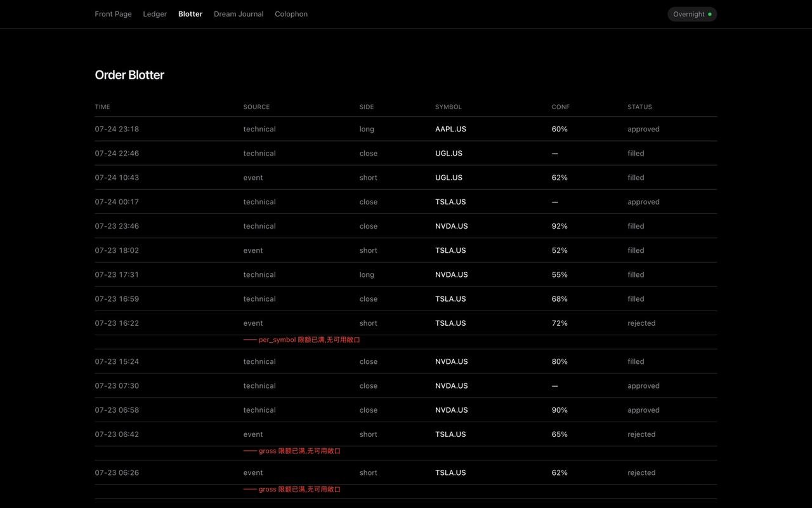Image resolution: width=812 pixels, height=508 pixels.
Task: Click the 65% confidence value
Action: (560, 434)
